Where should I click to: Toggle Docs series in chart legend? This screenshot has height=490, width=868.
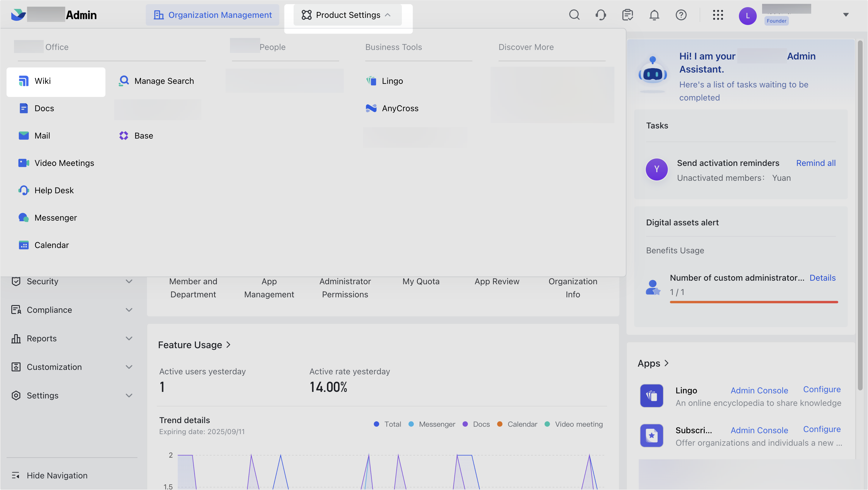pyautogui.click(x=476, y=424)
